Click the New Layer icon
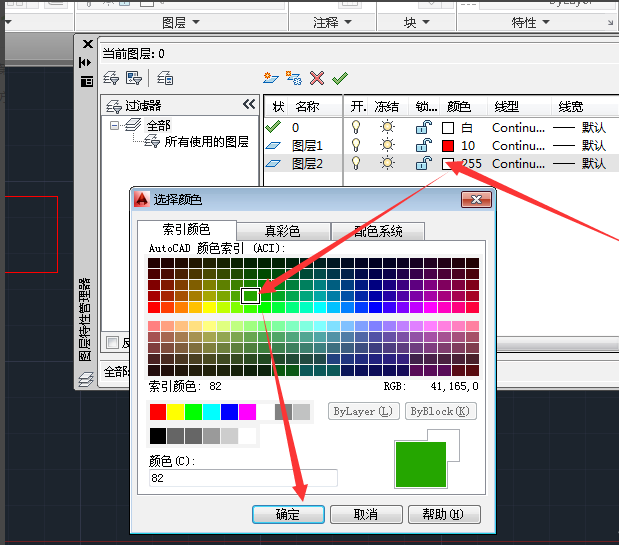Viewport: 619px width, 545px height. point(271,78)
